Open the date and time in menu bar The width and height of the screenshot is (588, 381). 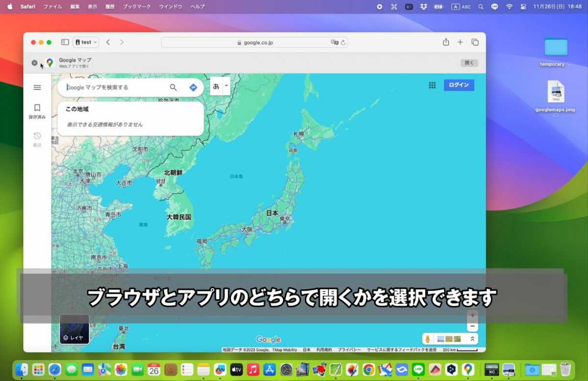557,7
